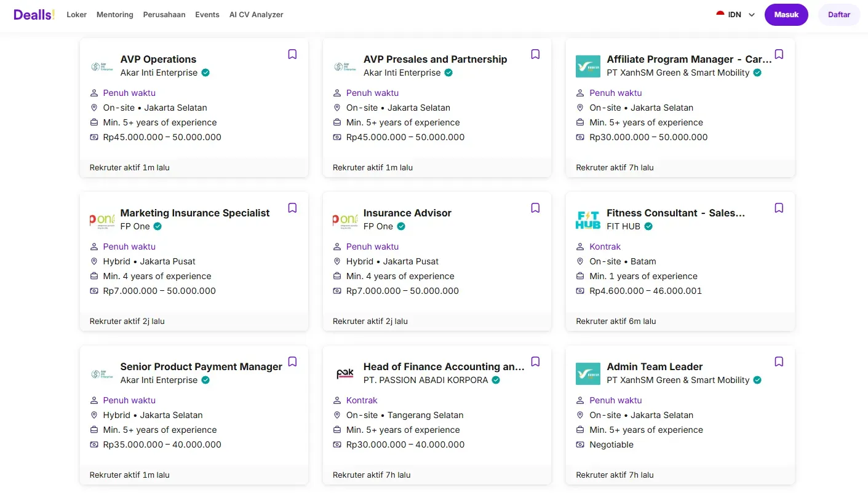Image resolution: width=868 pixels, height=498 pixels.
Task: Open Senior Product Payment Manager listing
Action: [201, 366]
